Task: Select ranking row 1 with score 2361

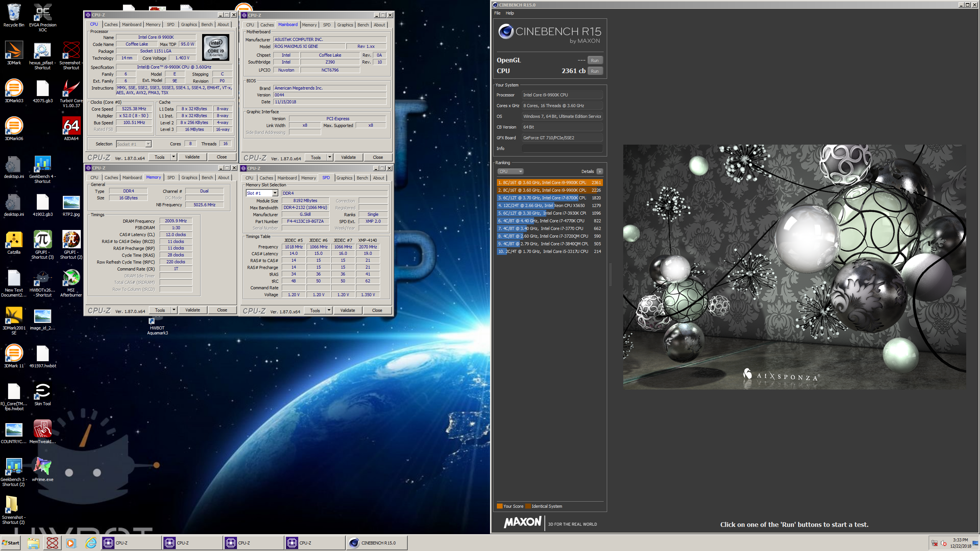Action: click(x=550, y=183)
